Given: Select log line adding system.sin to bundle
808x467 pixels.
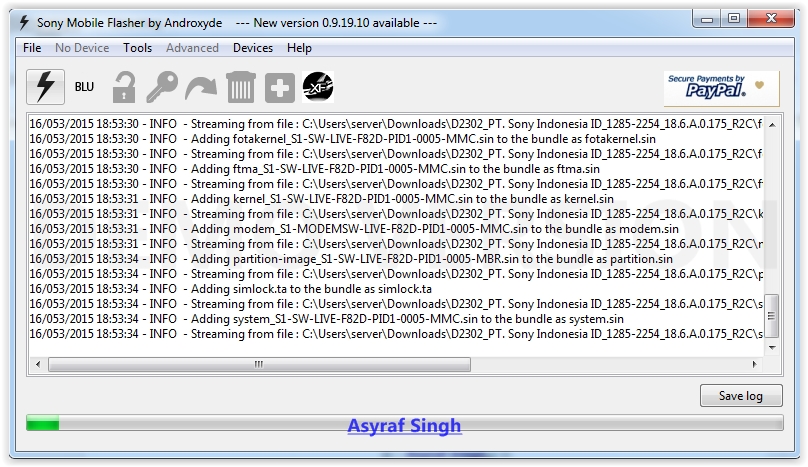Looking at the screenshot, I should pos(326,319).
